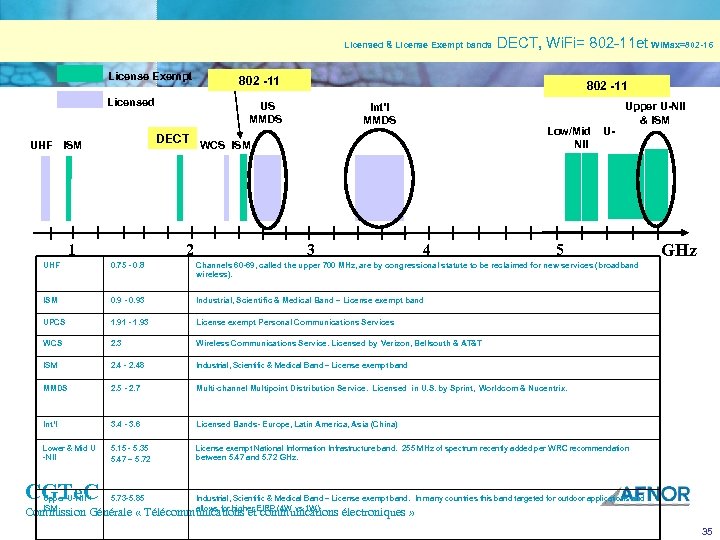Select the '3.4 - 3.6' frequency cell

125,424
